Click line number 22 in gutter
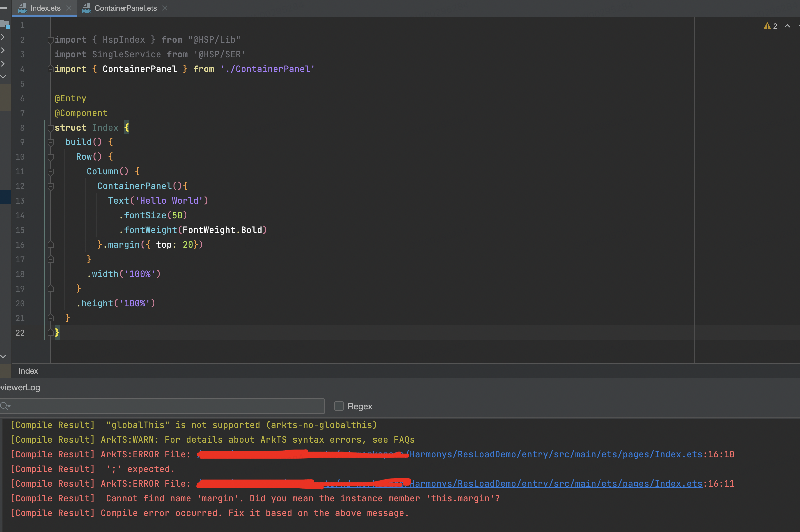 point(20,333)
